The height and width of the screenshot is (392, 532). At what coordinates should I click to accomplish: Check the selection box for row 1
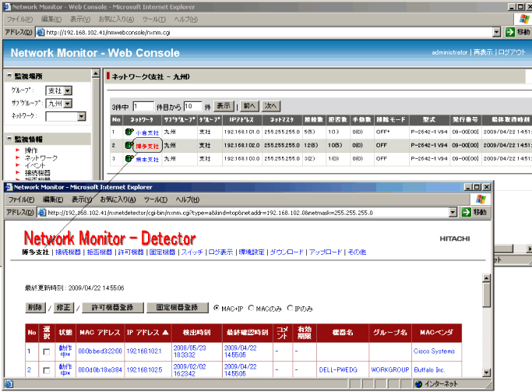tap(46, 351)
